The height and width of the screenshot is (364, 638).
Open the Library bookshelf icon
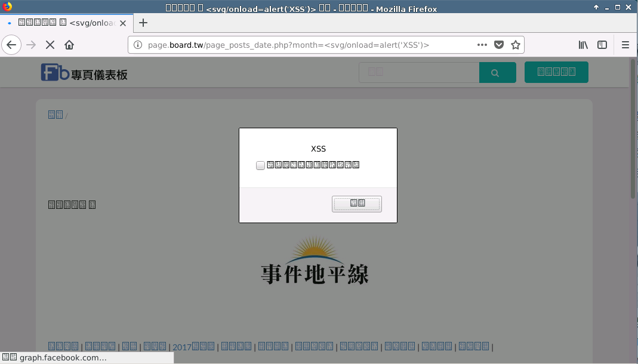(583, 45)
